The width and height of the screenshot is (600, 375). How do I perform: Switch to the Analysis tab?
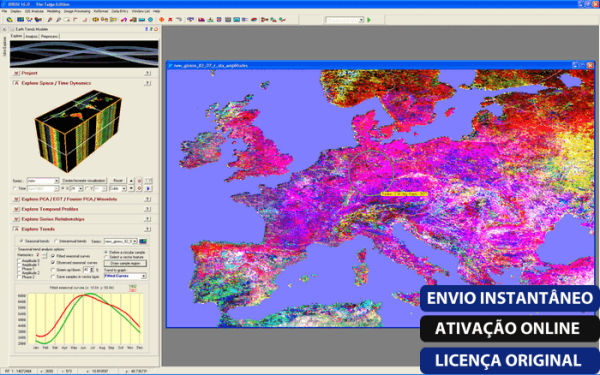[x=31, y=36]
